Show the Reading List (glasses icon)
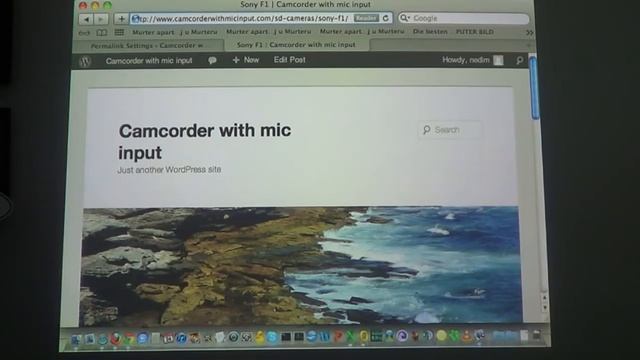The width and height of the screenshot is (640, 360). 84,32
